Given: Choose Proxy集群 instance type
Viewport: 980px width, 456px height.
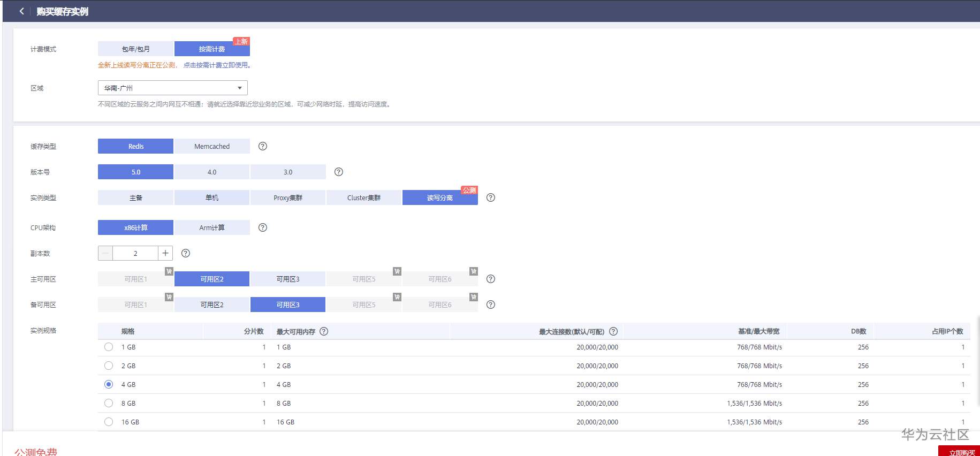Looking at the screenshot, I should [x=288, y=197].
